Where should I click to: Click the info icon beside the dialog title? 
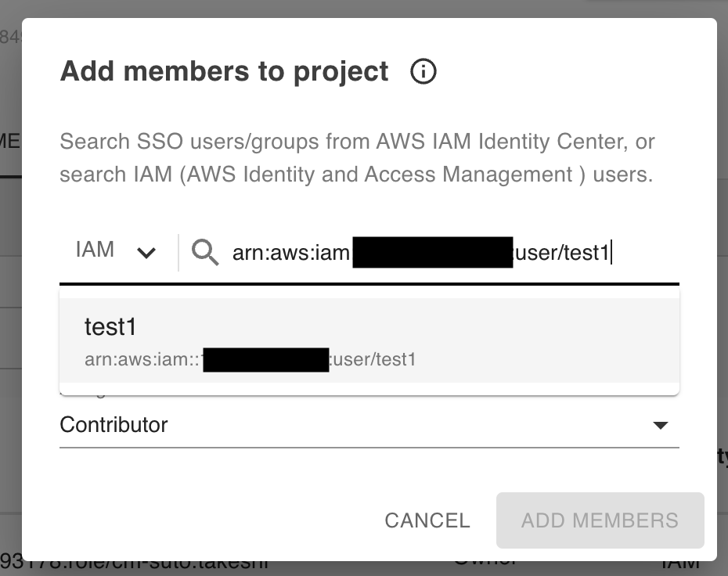point(423,72)
